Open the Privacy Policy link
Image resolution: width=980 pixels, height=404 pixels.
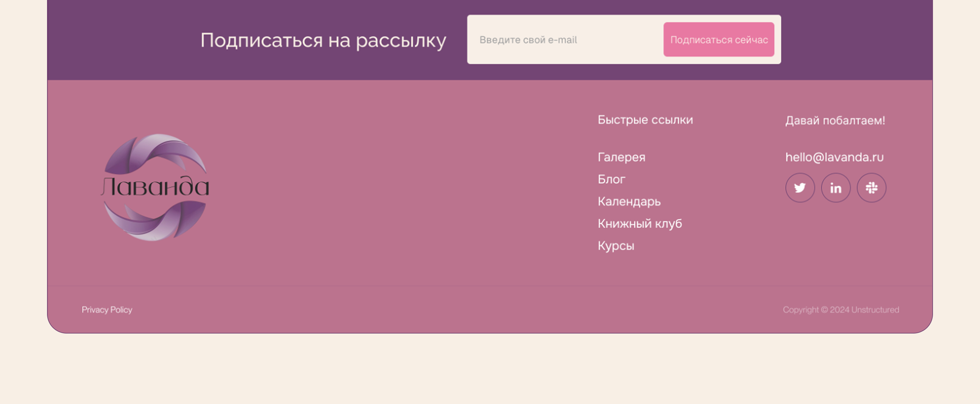[107, 310]
